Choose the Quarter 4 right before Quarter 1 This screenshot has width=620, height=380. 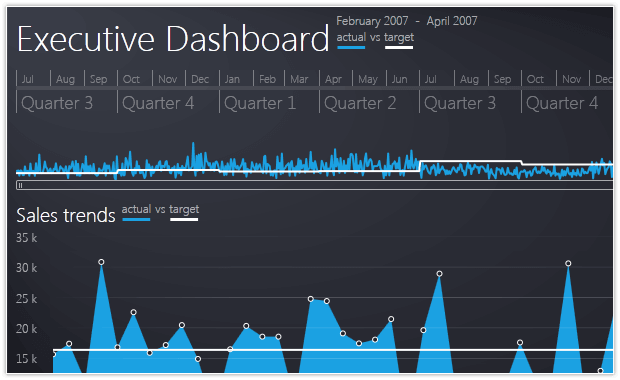158,103
